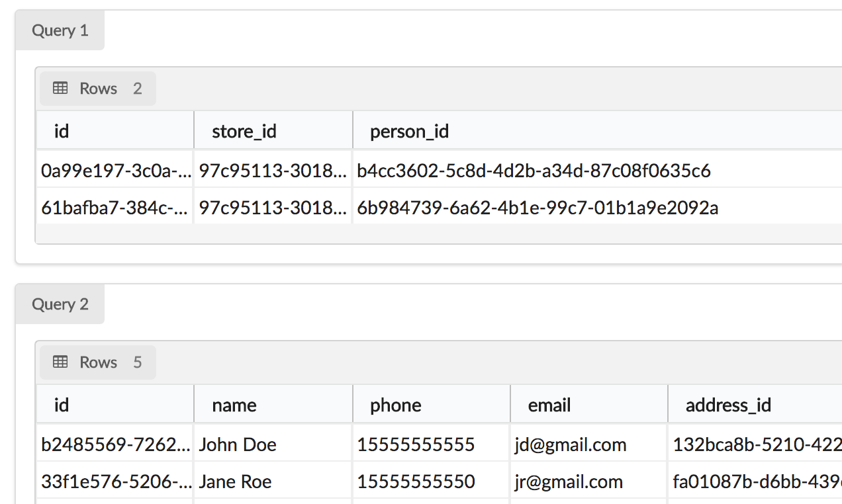The width and height of the screenshot is (842, 504).
Task: Sort by the store_id column header
Action: tap(273, 130)
